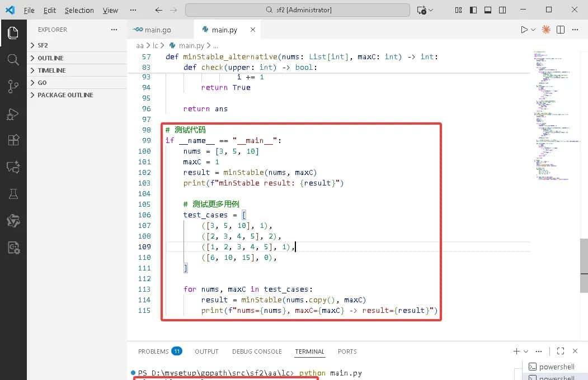The image size is (588, 380).
Task: Click the orange Claude starburst icon
Action: [x=546, y=30]
